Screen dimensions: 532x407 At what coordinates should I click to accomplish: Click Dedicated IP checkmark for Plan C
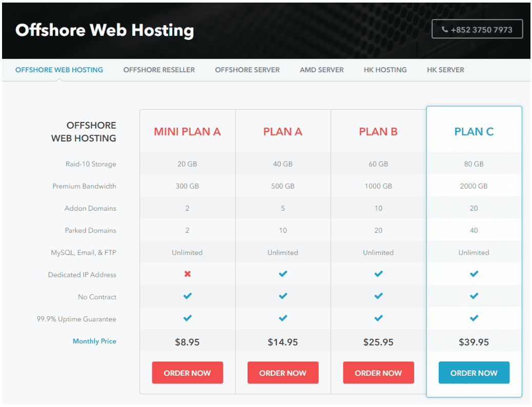(474, 274)
